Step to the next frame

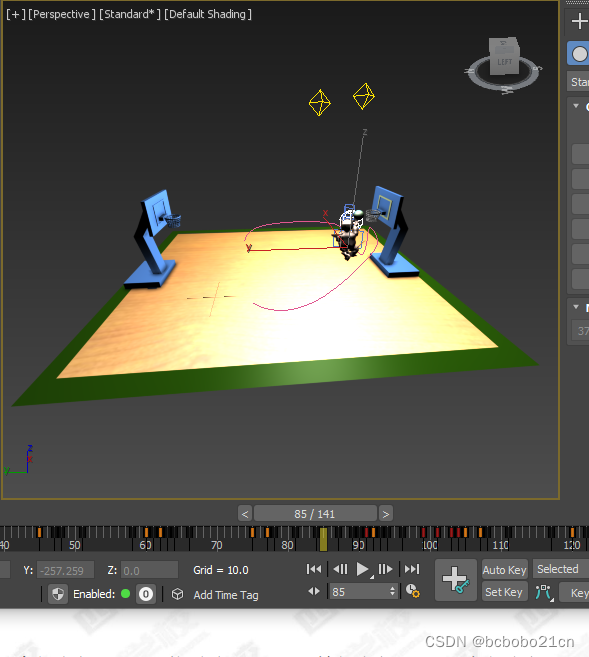tap(385, 569)
